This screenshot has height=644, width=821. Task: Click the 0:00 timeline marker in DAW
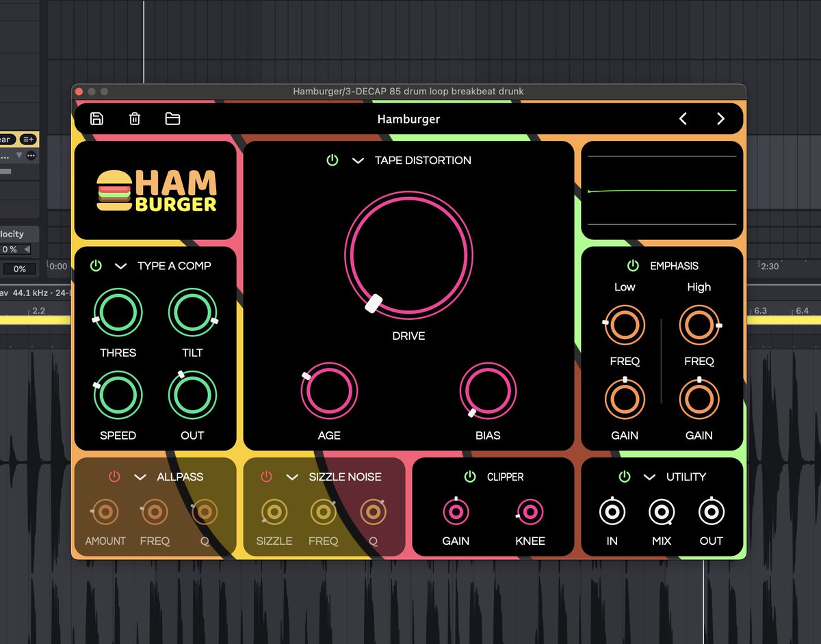coord(58,267)
